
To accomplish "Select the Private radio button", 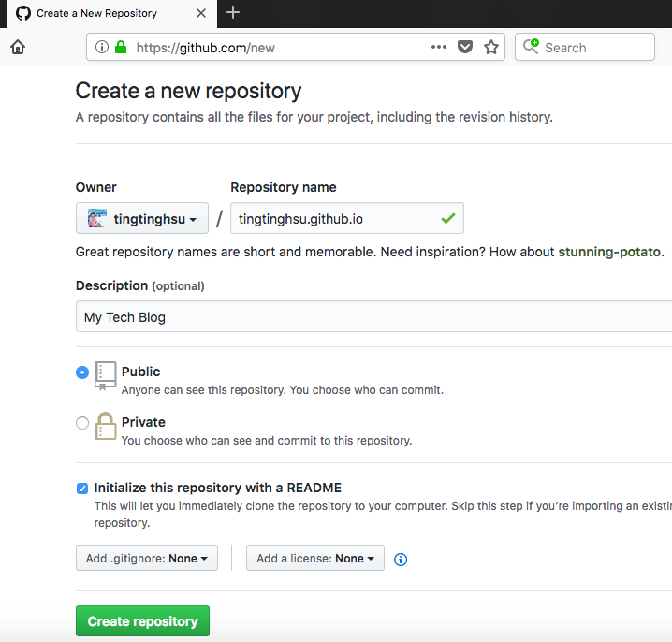I will point(82,423).
